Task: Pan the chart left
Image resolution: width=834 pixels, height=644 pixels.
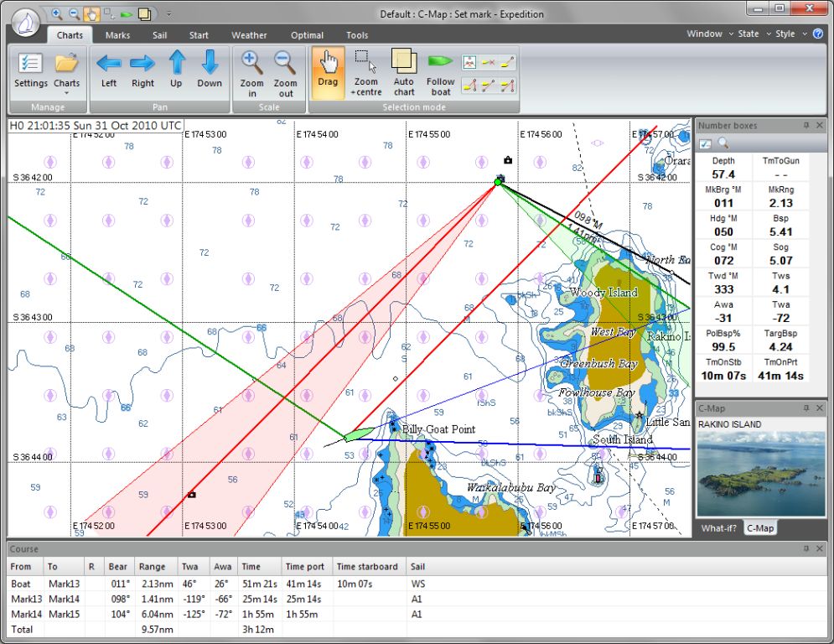Action: (x=108, y=70)
